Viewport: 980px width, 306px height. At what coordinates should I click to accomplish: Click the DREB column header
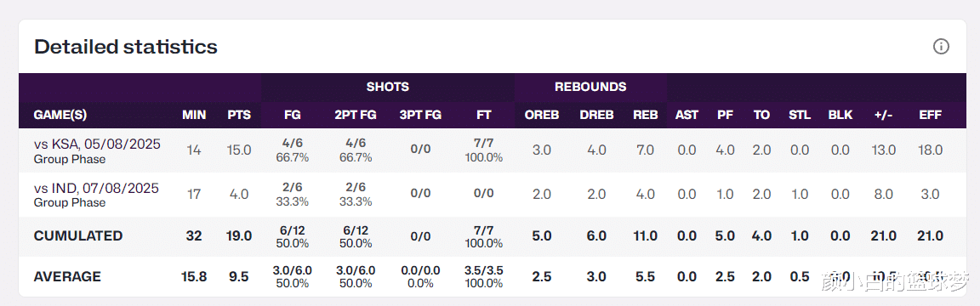point(596,115)
